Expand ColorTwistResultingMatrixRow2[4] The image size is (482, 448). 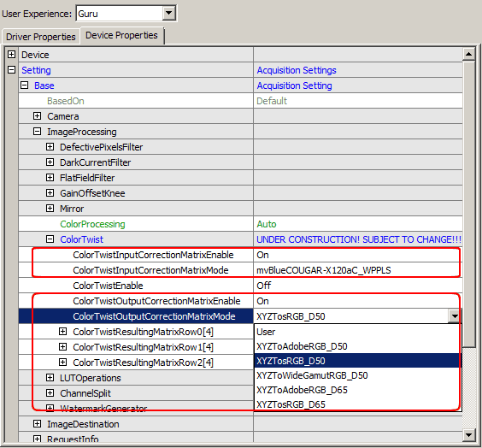(x=63, y=363)
